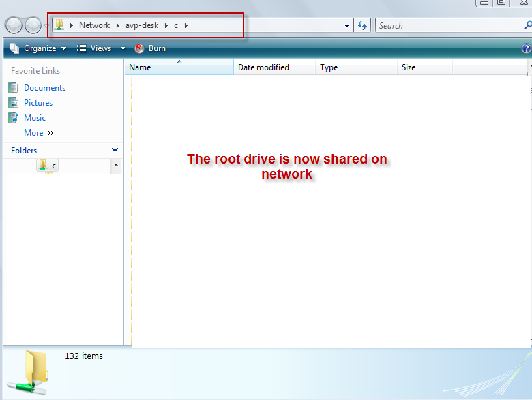
Task: Select the 'c' folder in the tree
Action: [x=54, y=166]
